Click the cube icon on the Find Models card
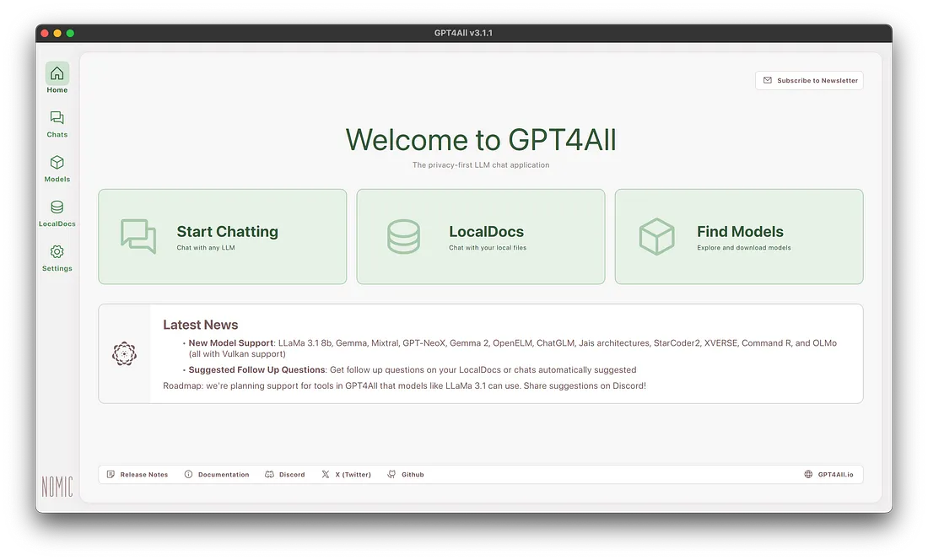This screenshot has width=928, height=560. [x=656, y=236]
